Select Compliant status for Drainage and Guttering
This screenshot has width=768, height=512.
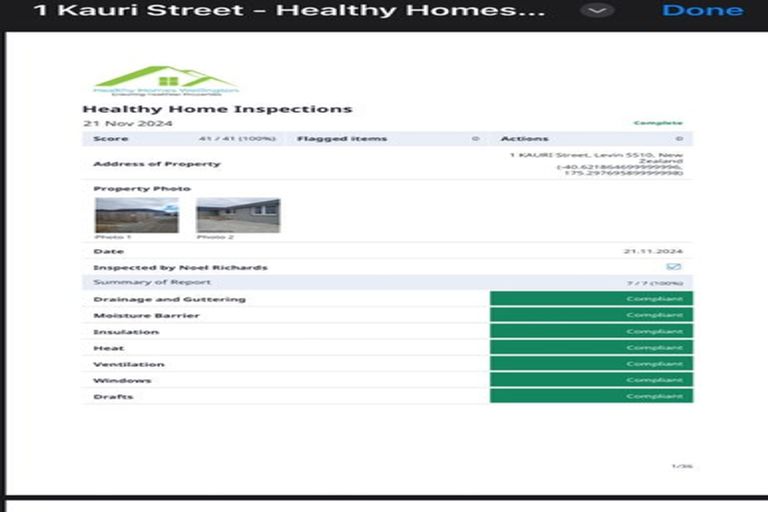[591, 299]
